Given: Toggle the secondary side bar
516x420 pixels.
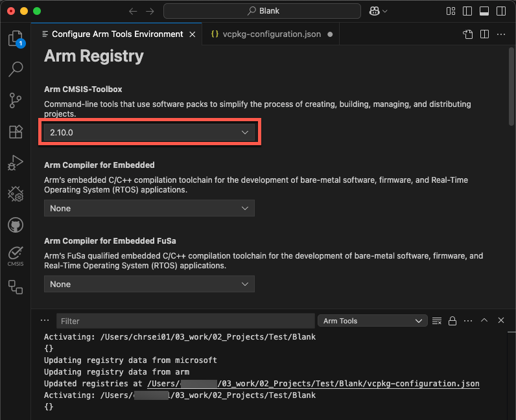Looking at the screenshot, I should pyautogui.click(x=501, y=11).
